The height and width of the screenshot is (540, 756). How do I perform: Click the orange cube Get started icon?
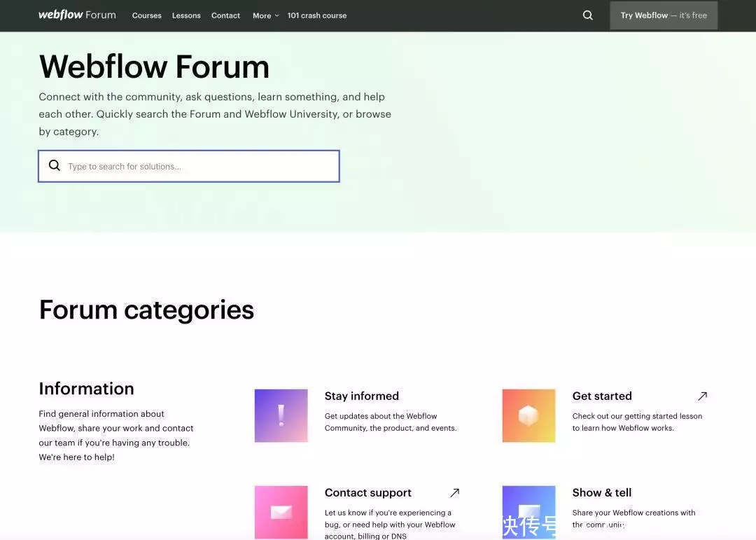pos(529,415)
